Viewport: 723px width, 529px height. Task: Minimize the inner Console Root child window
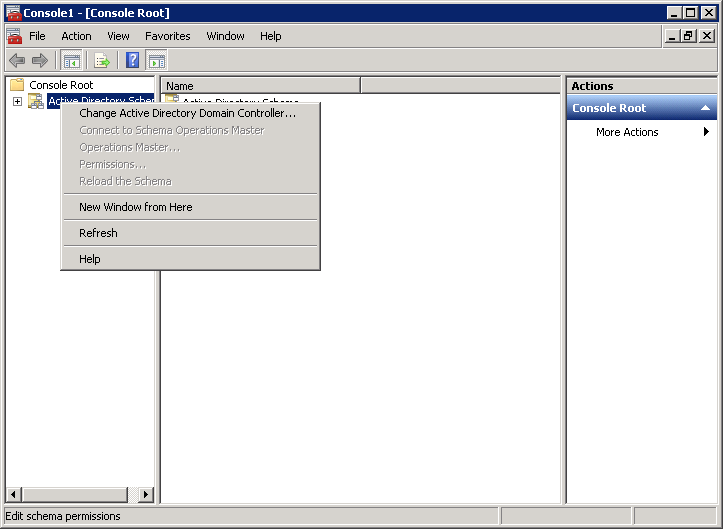click(x=672, y=36)
